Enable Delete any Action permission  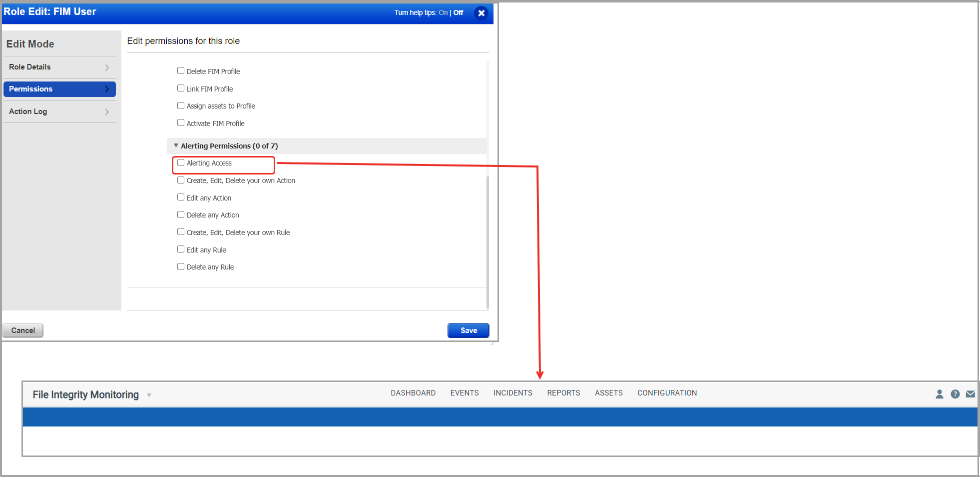(x=181, y=214)
